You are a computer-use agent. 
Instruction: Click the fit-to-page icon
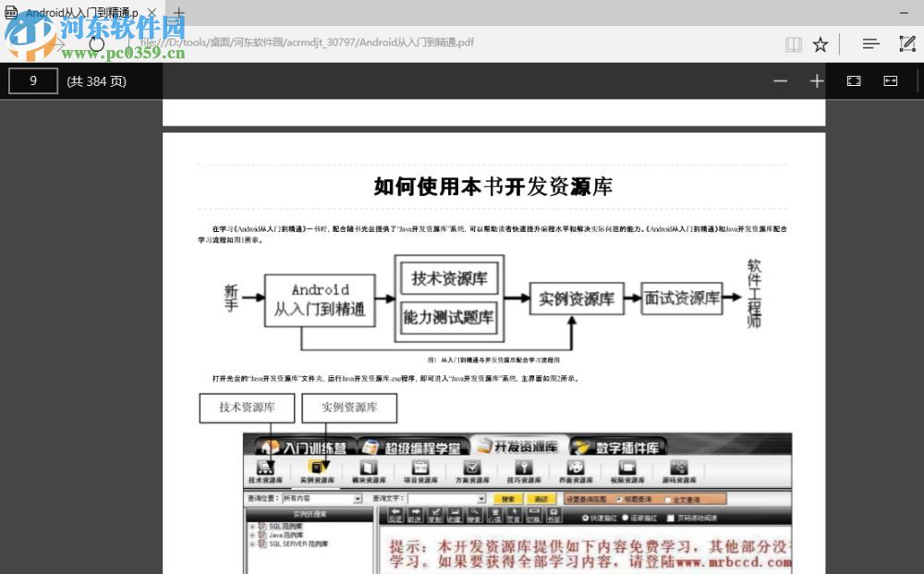[x=853, y=81]
